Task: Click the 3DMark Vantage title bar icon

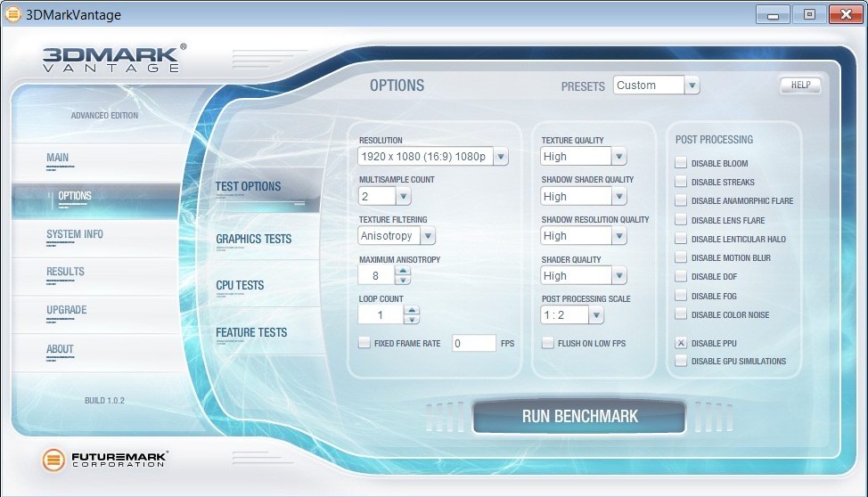Action: 13,14
